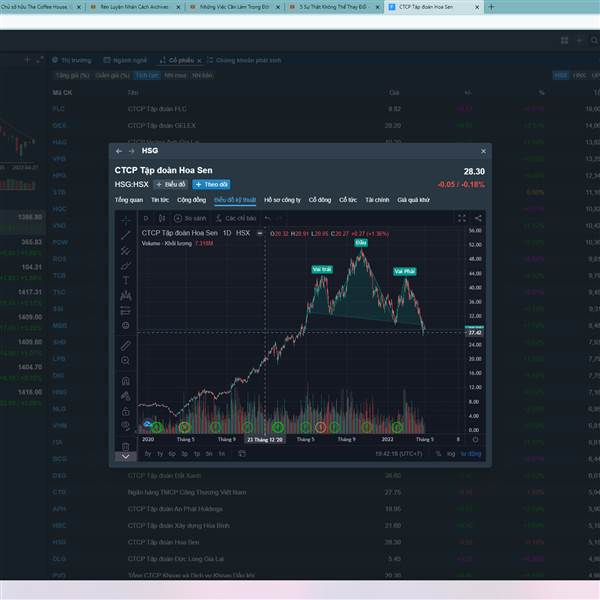Open the chart interval D dropdown
Screen dimensions: 600x600
click(x=146, y=217)
